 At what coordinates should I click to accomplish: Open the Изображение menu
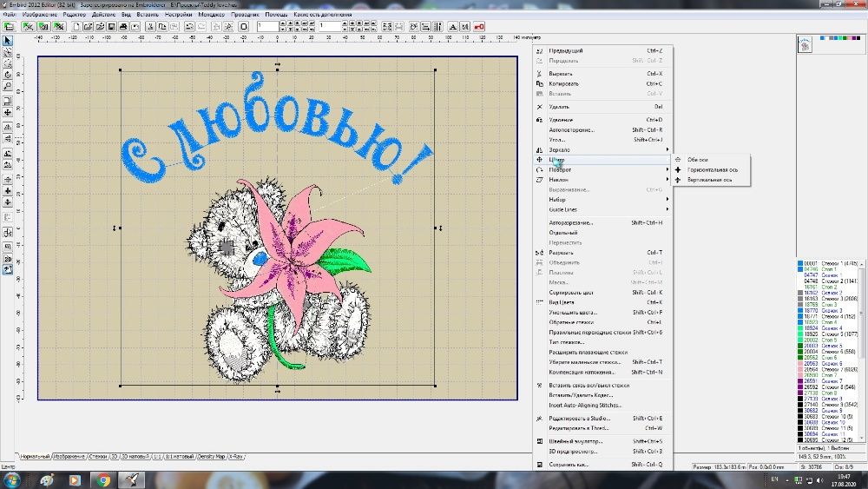click(x=39, y=15)
